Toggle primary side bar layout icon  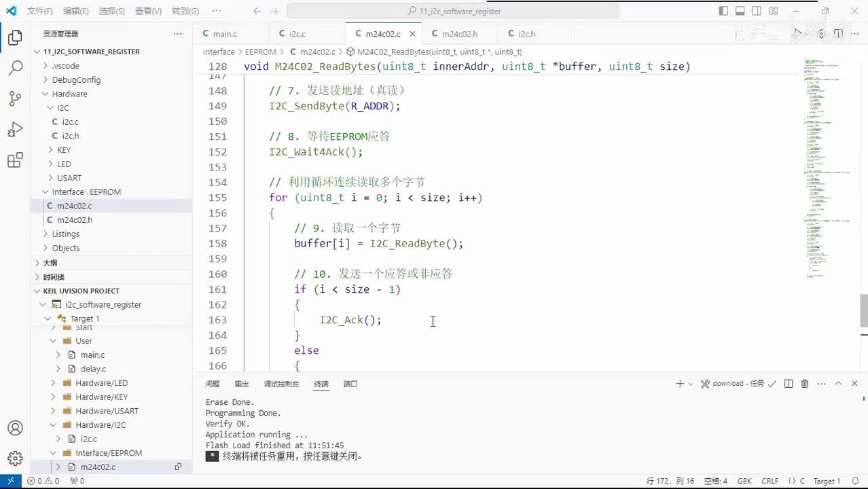(x=723, y=11)
